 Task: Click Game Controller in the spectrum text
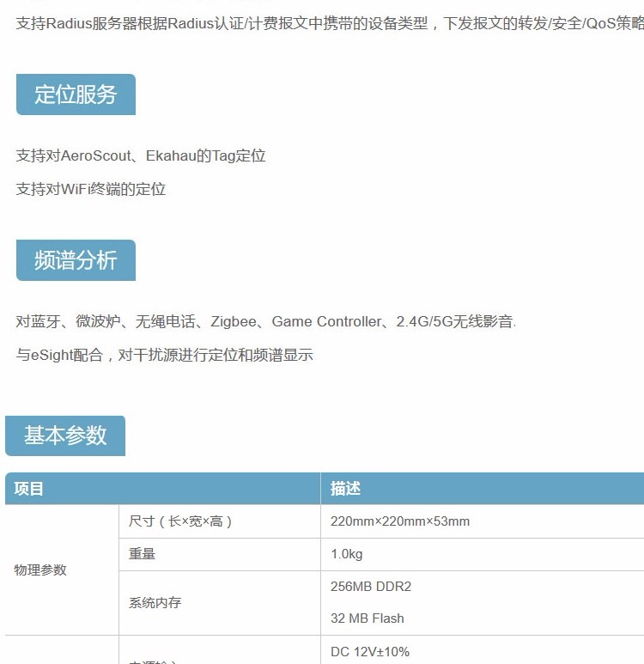326,321
